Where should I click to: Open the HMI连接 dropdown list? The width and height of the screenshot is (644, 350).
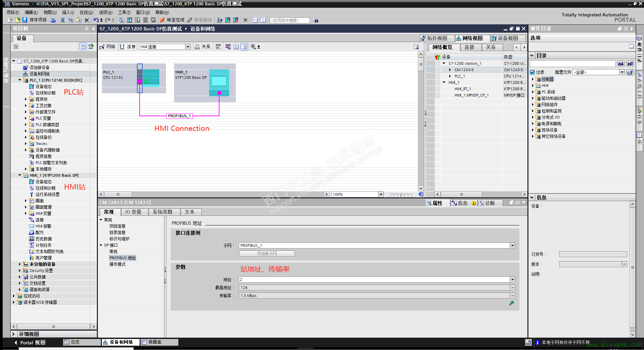point(188,47)
